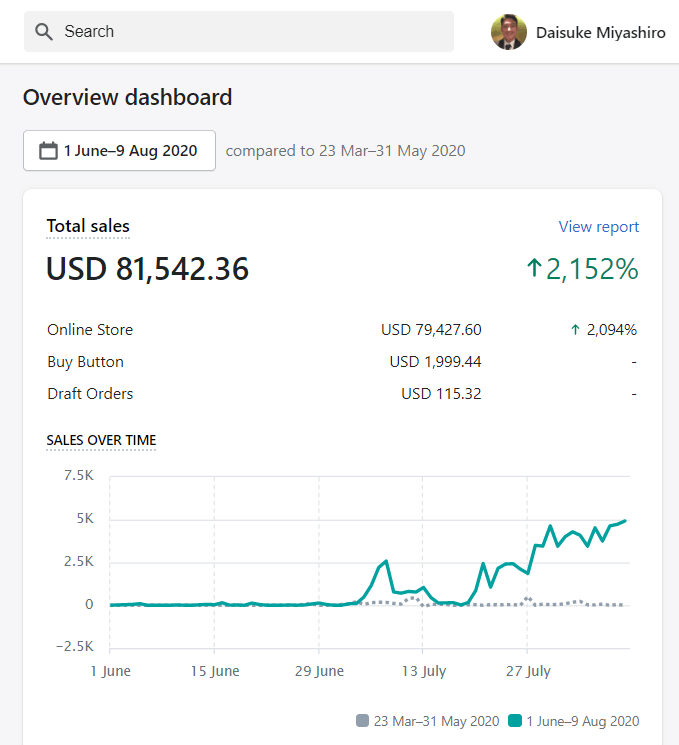
Task: Select the Online Store sales row
Action: coord(90,330)
